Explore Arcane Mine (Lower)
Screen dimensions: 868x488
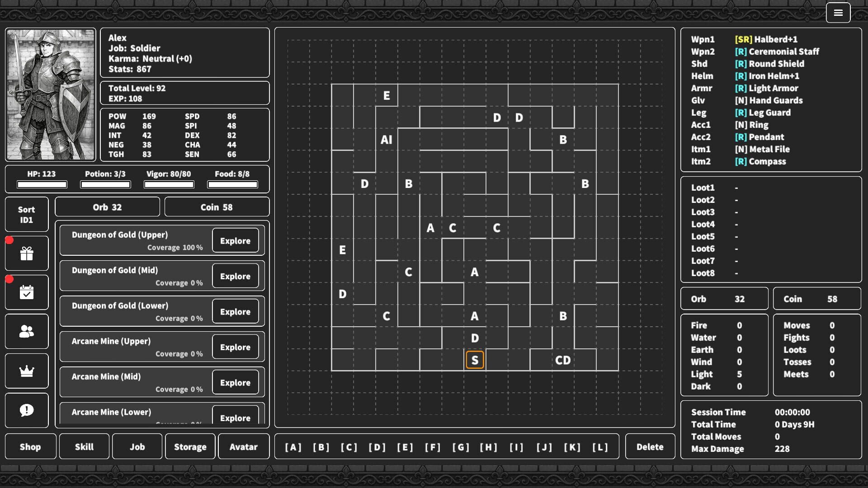235,416
